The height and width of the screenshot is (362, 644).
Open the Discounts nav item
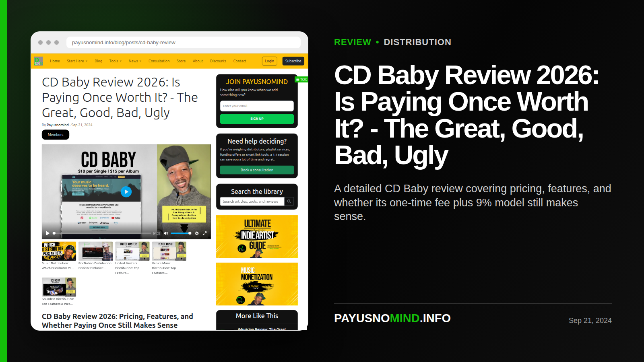218,61
